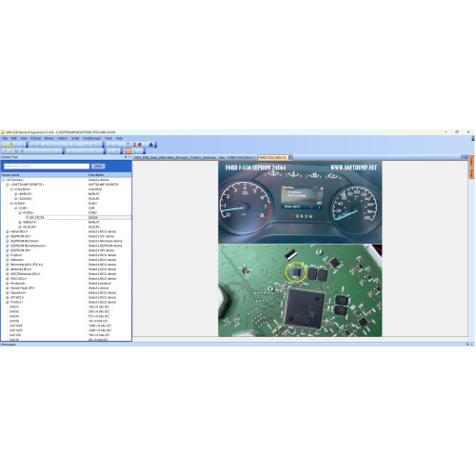Pin the Device Tree panel

126,157
